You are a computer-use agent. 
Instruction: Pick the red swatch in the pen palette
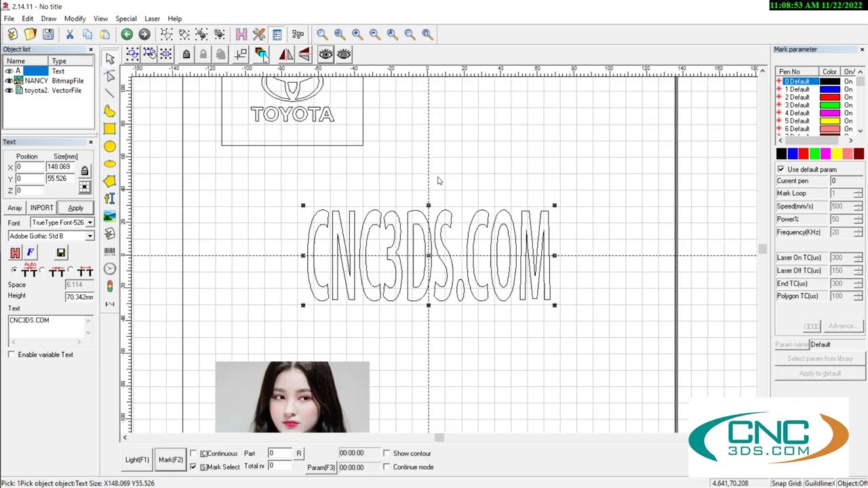click(804, 154)
